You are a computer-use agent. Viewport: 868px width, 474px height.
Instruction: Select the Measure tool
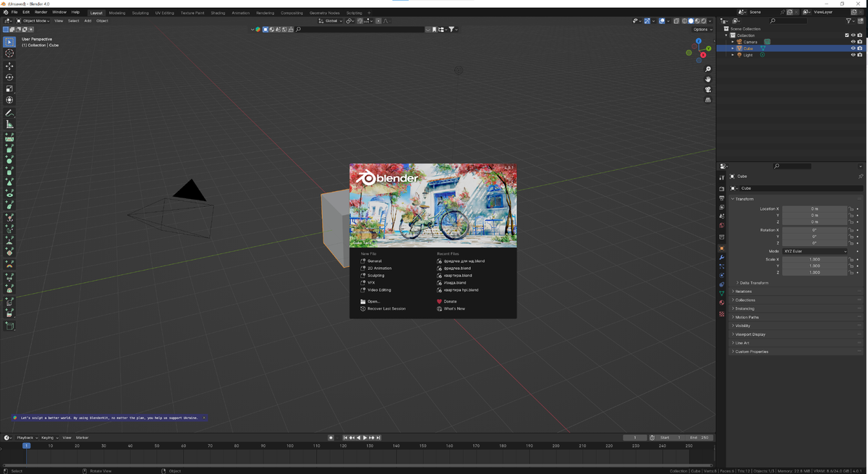point(9,125)
